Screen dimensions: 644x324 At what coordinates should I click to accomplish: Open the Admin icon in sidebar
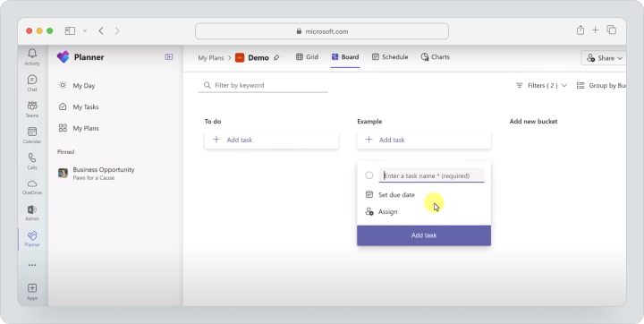pos(32,209)
